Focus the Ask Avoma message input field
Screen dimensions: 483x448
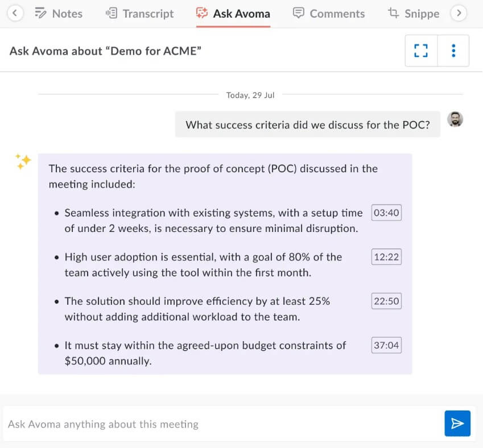(224, 424)
